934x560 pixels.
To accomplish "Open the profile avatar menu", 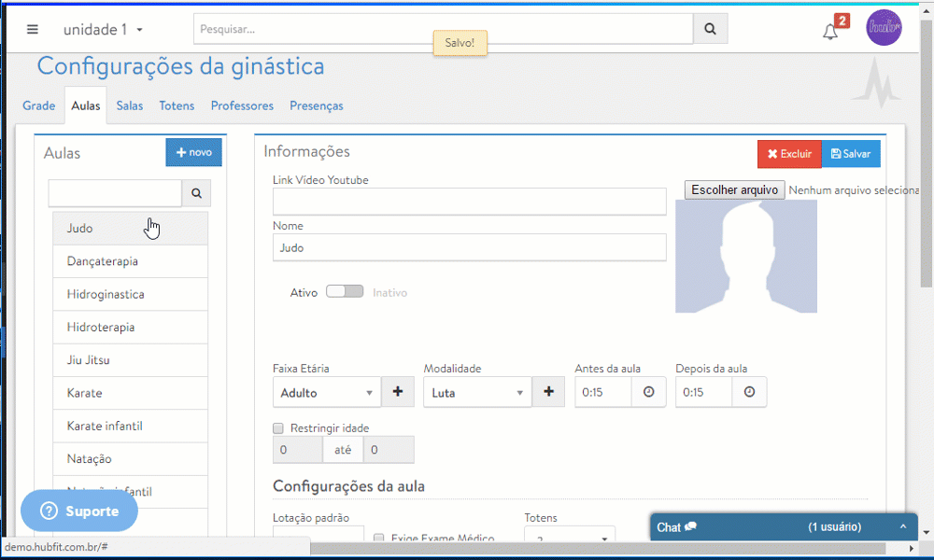I will pos(884,27).
